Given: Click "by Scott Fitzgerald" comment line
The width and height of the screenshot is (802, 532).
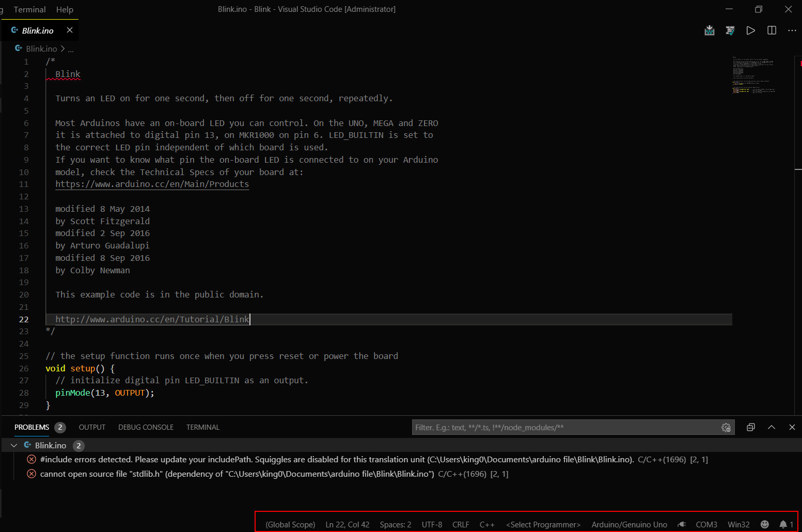Looking at the screenshot, I should click(102, 221).
